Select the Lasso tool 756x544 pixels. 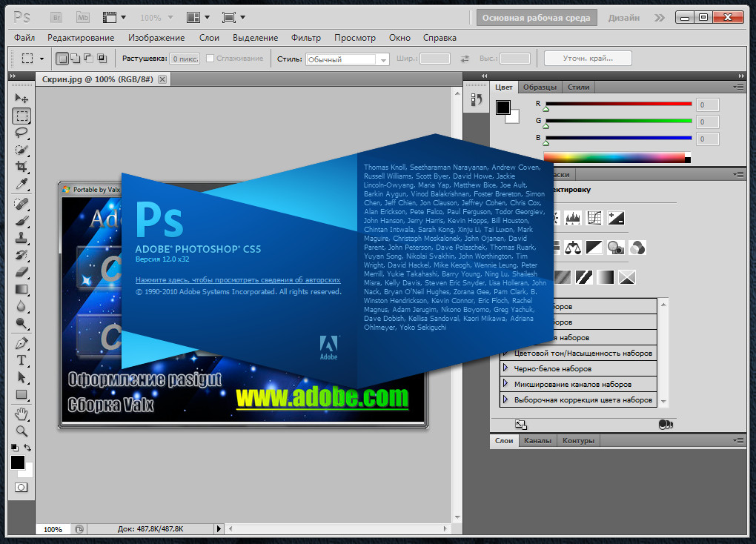pos(21,133)
